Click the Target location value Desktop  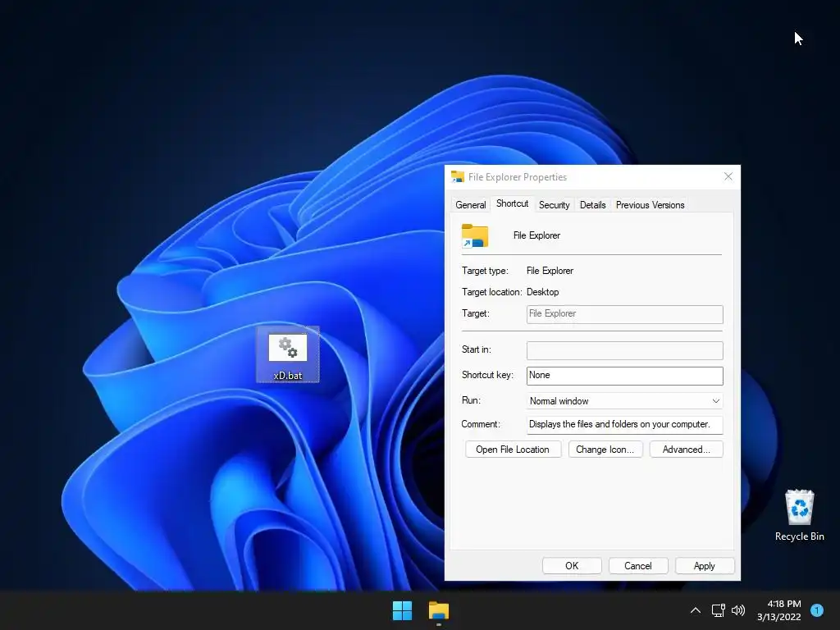tap(543, 292)
